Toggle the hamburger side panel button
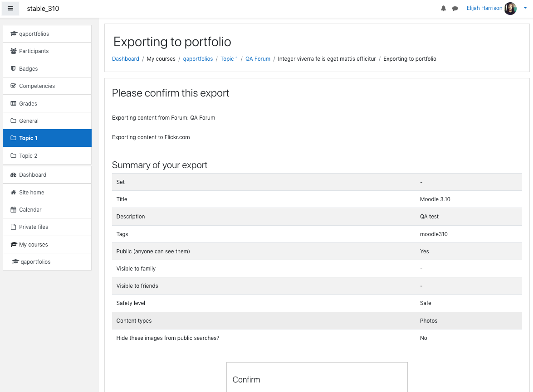This screenshot has height=392, width=533. (10, 9)
